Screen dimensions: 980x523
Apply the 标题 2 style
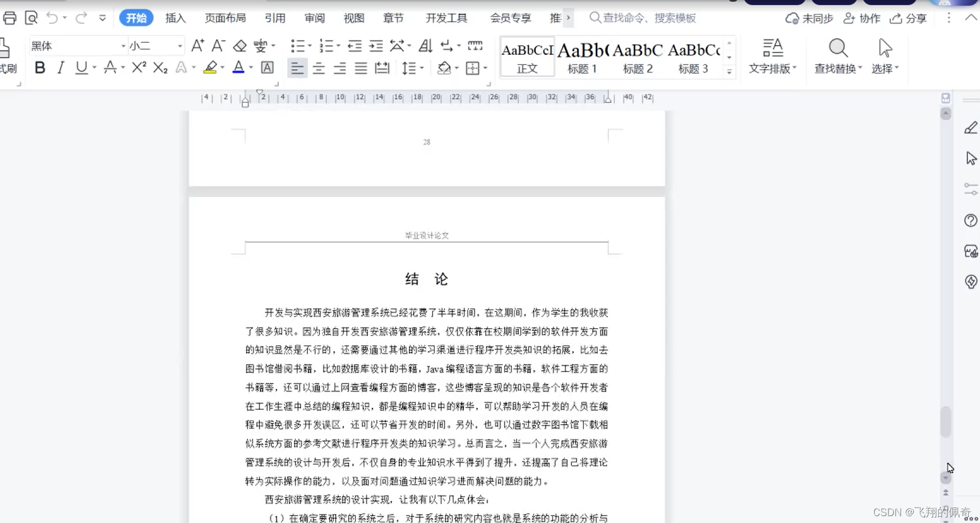point(638,57)
